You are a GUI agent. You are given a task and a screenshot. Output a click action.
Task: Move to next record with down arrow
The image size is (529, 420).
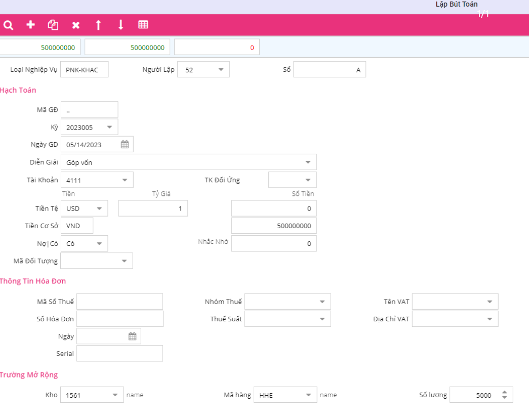[120, 25]
